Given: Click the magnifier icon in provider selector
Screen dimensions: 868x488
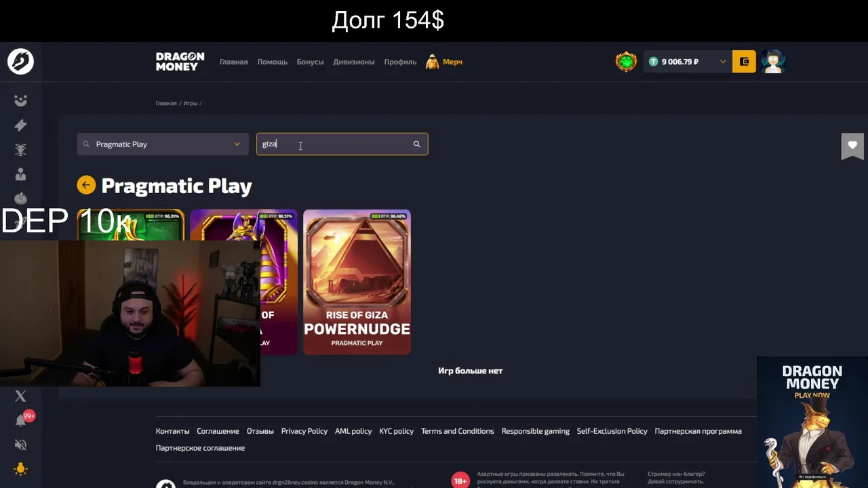Looking at the screenshot, I should click(x=86, y=144).
